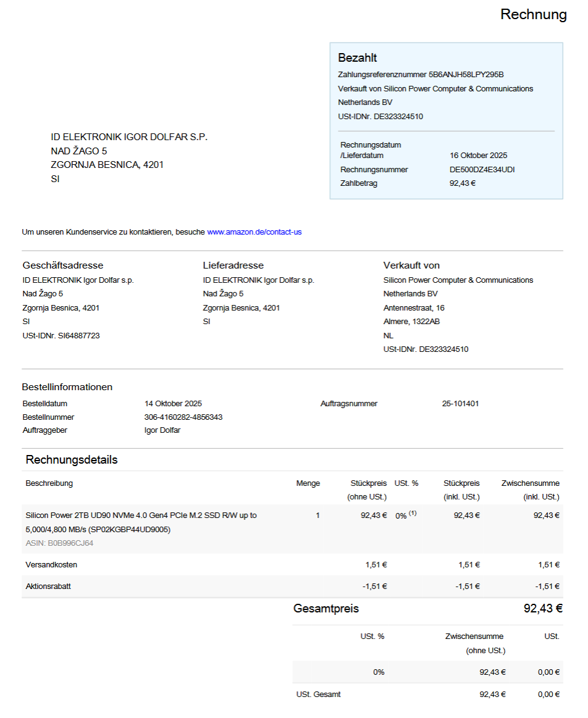Open the www.amazon.de/contact-us link
The image size is (588, 718).
(254, 232)
